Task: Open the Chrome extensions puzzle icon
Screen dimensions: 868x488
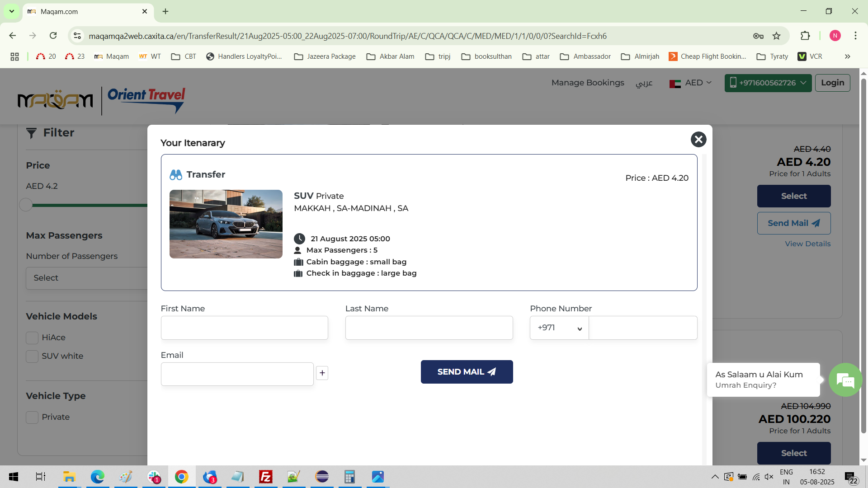Action: coord(805,36)
